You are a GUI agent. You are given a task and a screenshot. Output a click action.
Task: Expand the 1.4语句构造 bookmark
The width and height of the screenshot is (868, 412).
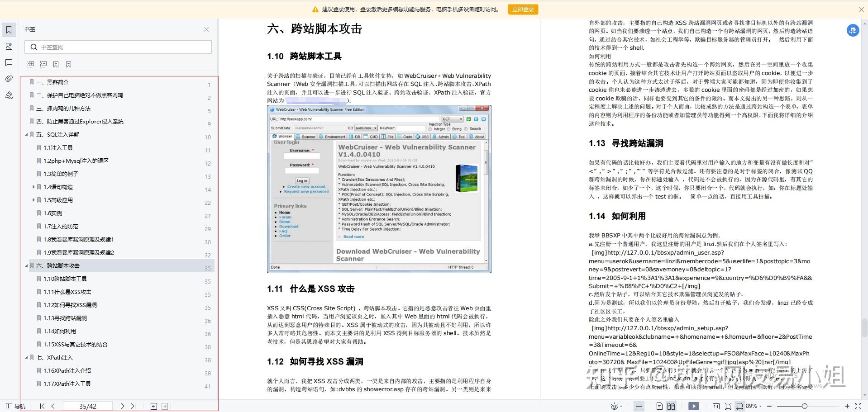(33, 187)
